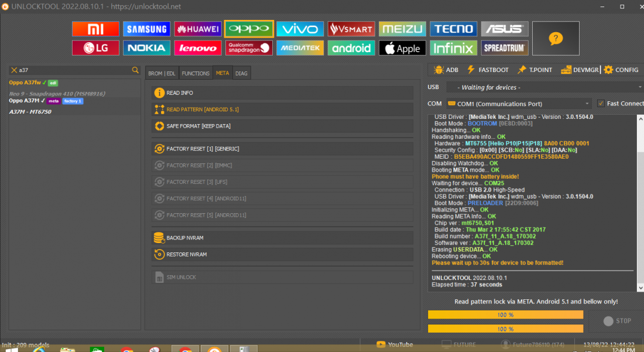Open the FASTBOOT tool

coord(488,70)
